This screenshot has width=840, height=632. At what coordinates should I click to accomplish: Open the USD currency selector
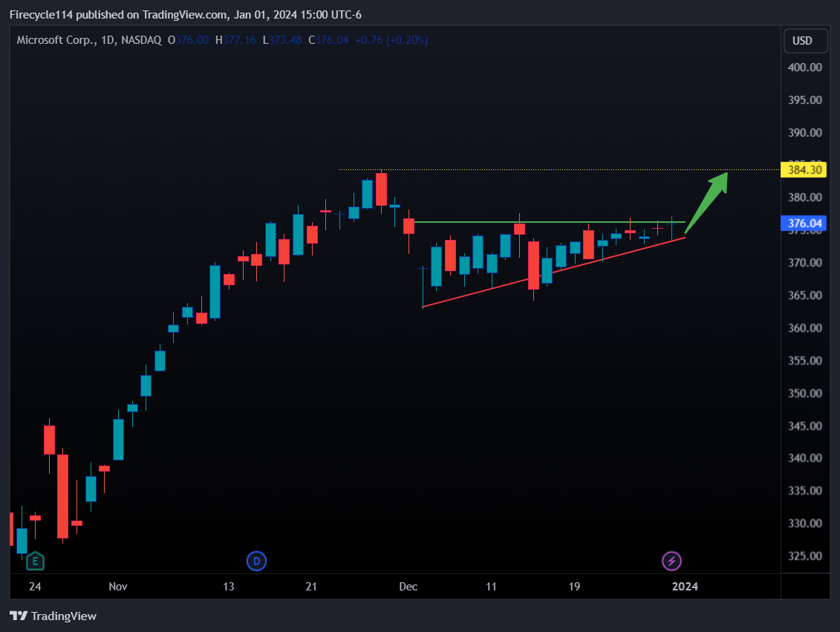805,41
